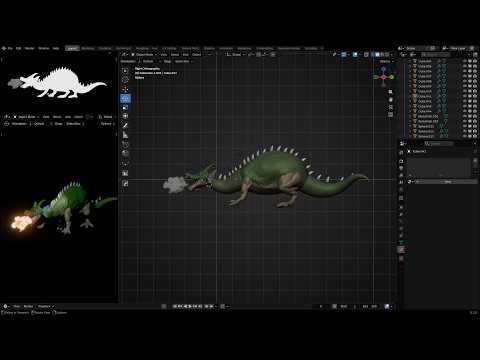Open the Object Mode dropdown in the main viewport
The width and height of the screenshot is (480, 360).
pyautogui.click(x=144, y=54)
